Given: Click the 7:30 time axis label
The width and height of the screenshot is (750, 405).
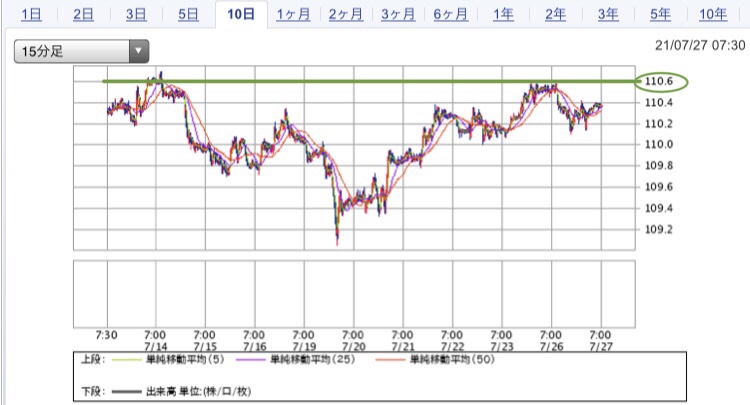Looking at the screenshot, I should [x=106, y=335].
